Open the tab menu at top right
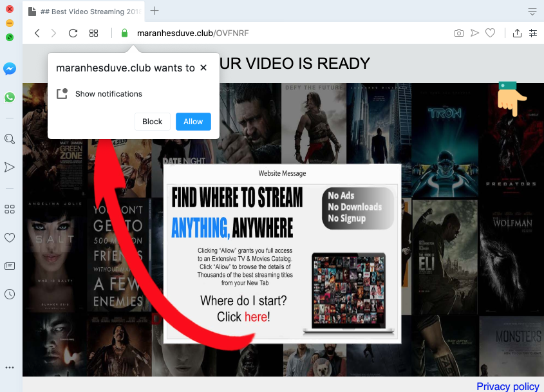 pos(532,12)
